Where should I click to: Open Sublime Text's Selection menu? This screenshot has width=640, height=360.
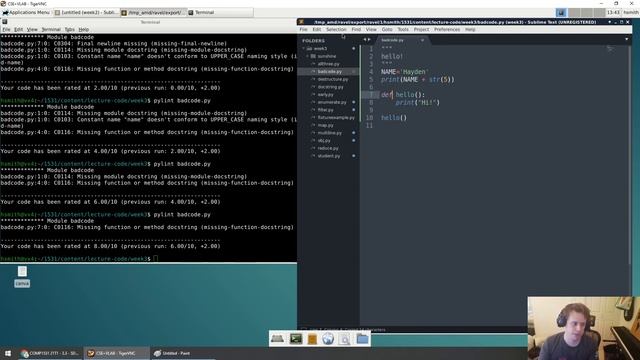click(336, 29)
